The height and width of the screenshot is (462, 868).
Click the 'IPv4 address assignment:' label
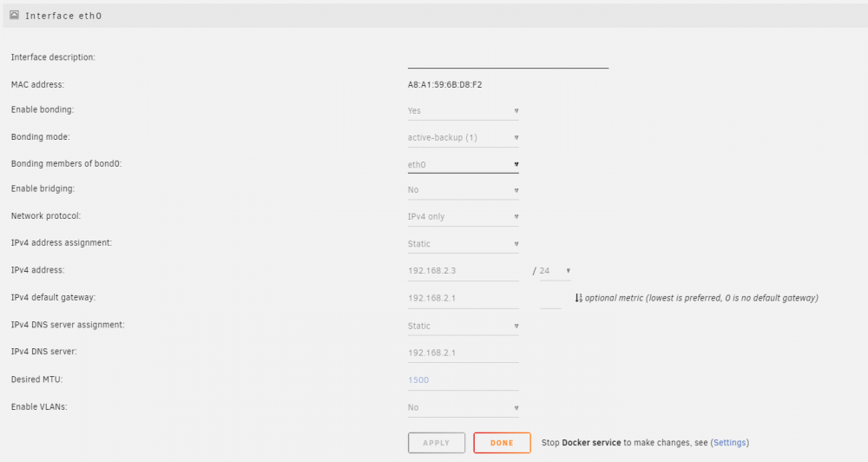click(x=62, y=242)
